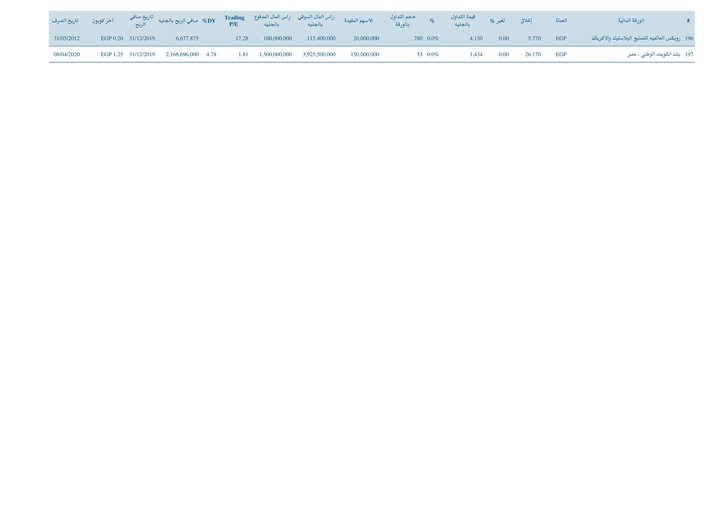
Task: Select the 'Trailing P/E' column header
Action: click(234, 21)
